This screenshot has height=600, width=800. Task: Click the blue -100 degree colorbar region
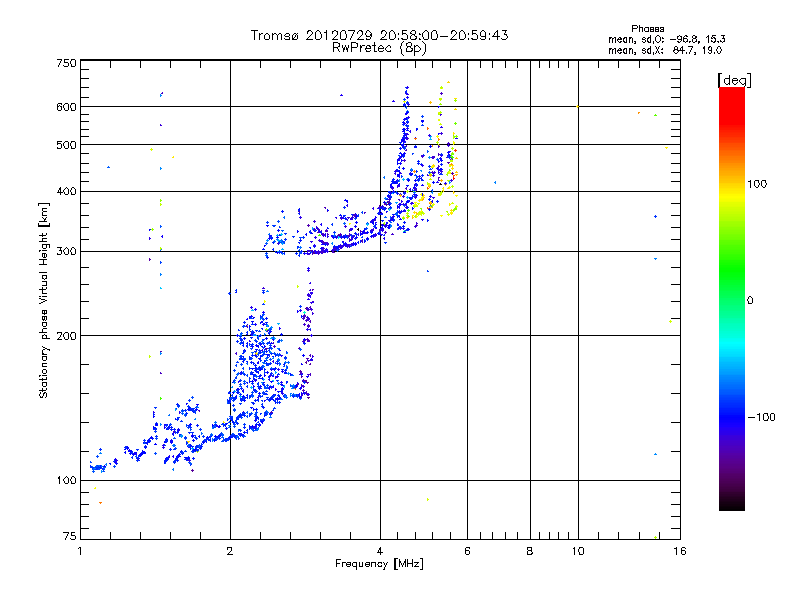click(732, 416)
